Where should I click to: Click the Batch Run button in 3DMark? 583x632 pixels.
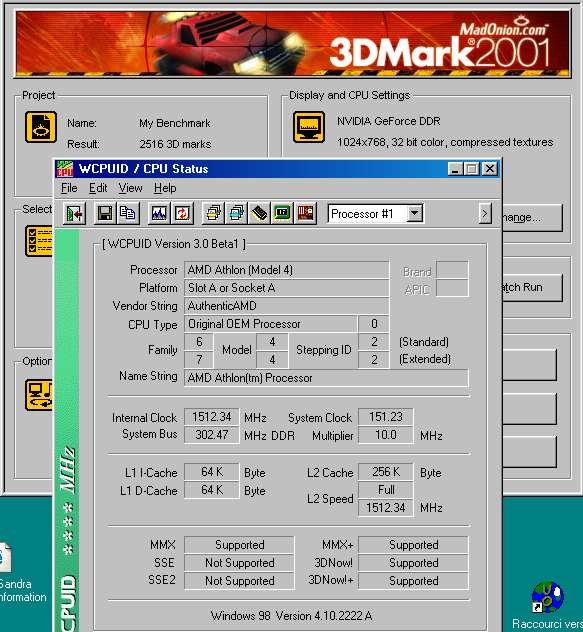click(532, 287)
